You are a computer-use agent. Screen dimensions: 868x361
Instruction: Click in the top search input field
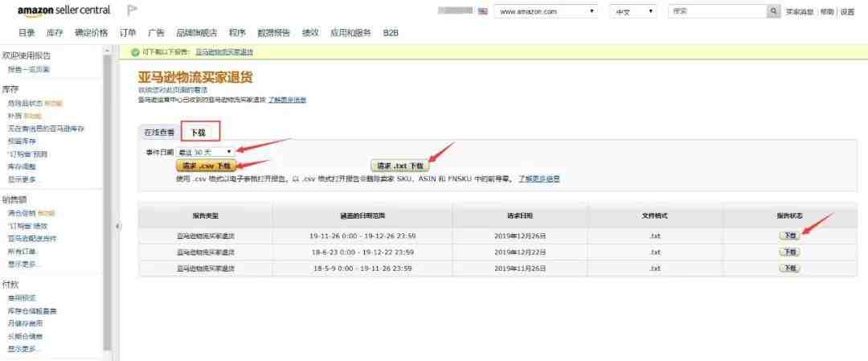click(x=717, y=11)
